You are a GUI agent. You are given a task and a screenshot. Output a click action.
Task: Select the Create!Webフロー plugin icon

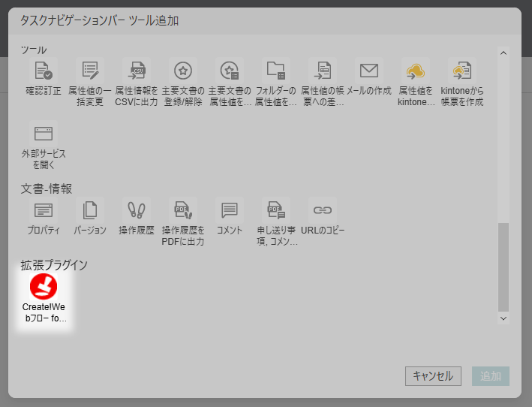tap(44, 287)
